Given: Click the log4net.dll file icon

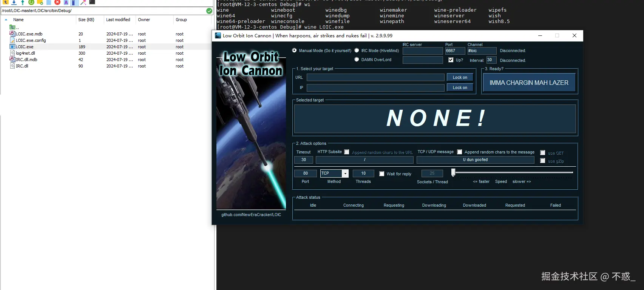Looking at the screenshot, I should (12, 53).
